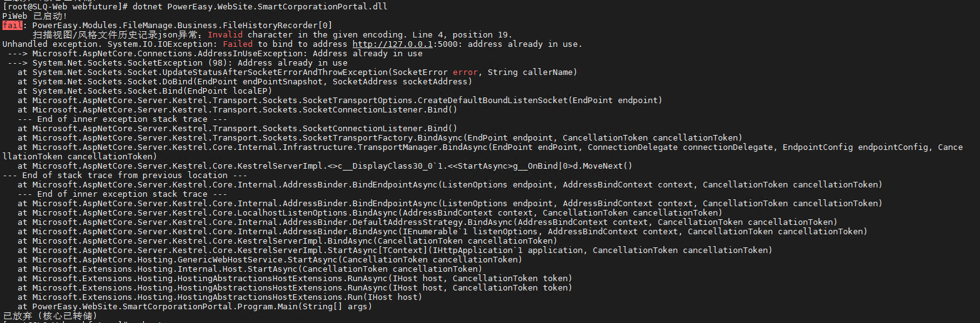Click the Program.Main(String[] args) stack line
Viewport: 980px width, 323px height.
coord(194,307)
